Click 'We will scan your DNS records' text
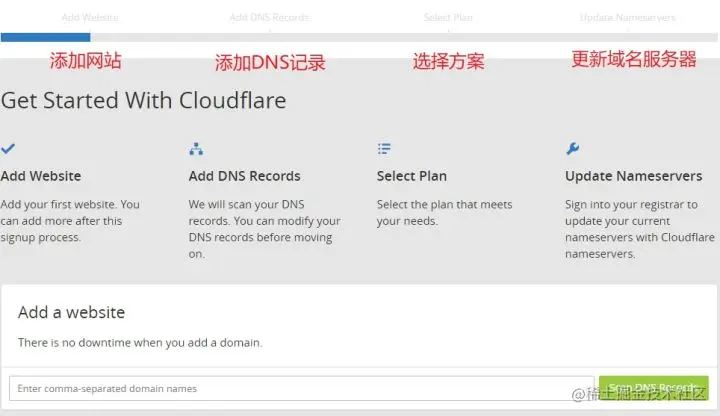The height and width of the screenshot is (416, 720). [x=264, y=229]
